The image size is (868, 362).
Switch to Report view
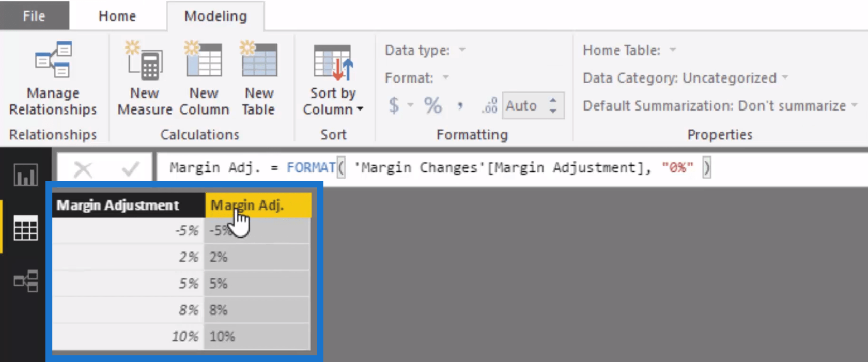tap(26, 175)
